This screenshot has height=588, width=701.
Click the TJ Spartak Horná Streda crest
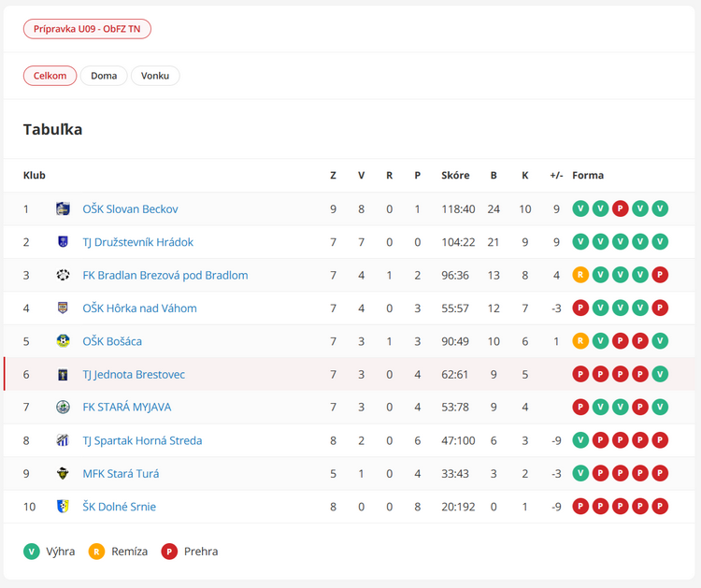coord(63,440)
